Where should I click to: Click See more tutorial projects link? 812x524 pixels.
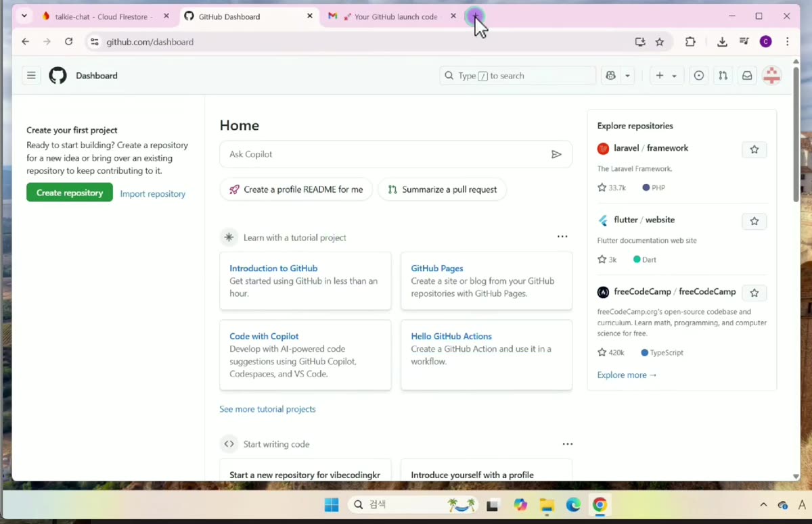coord(267,409)
